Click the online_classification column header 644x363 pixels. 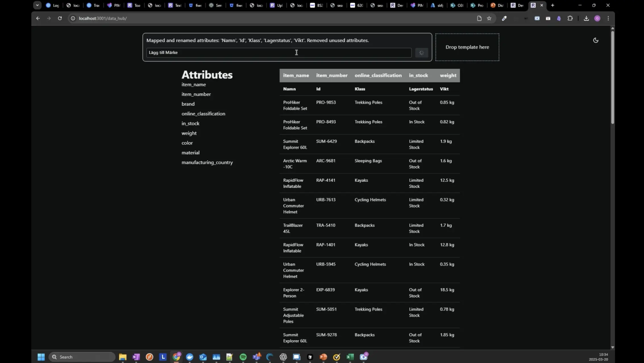click(x=378, y=75)
